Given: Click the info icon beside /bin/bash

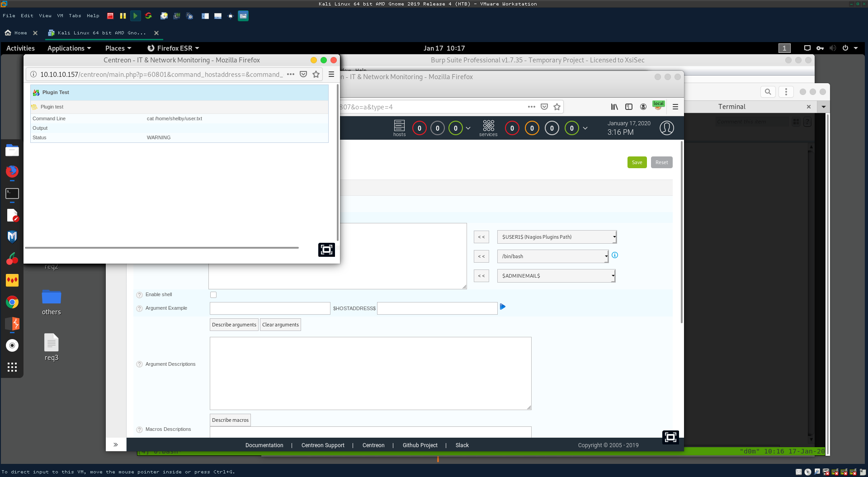Looking at the screenshot, I should [x=615, y=255].
